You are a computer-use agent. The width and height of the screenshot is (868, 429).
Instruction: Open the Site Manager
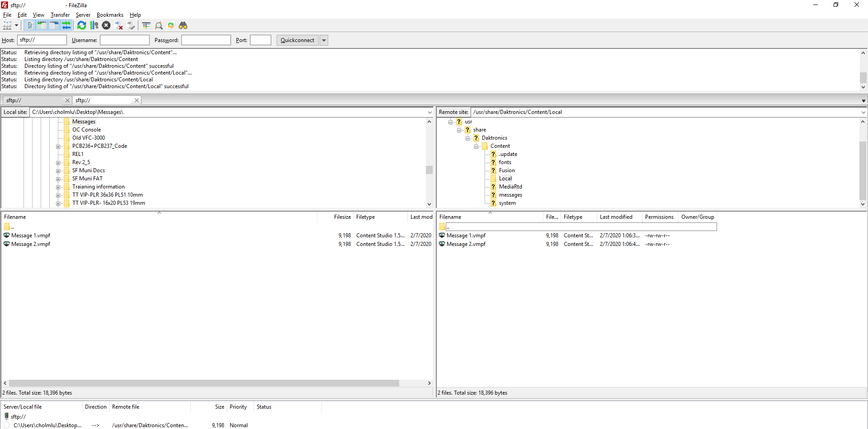[7, 26]
